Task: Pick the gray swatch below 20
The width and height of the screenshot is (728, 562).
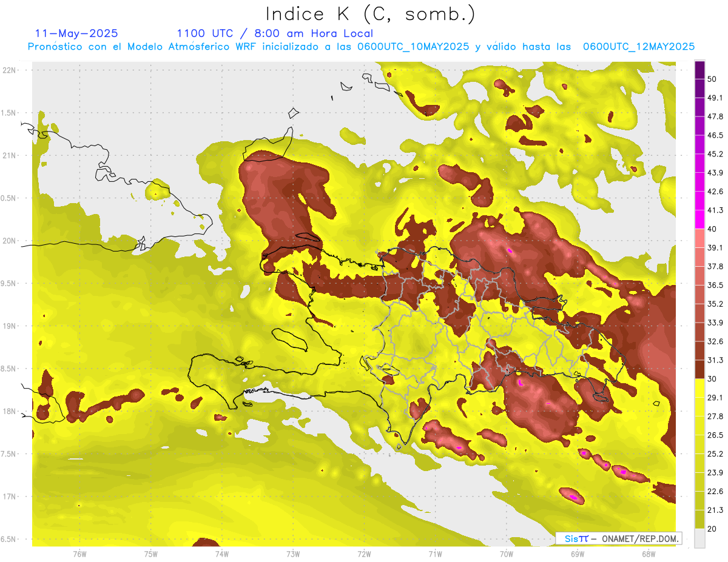Action: pyautogui.click(x=699, y=538)
